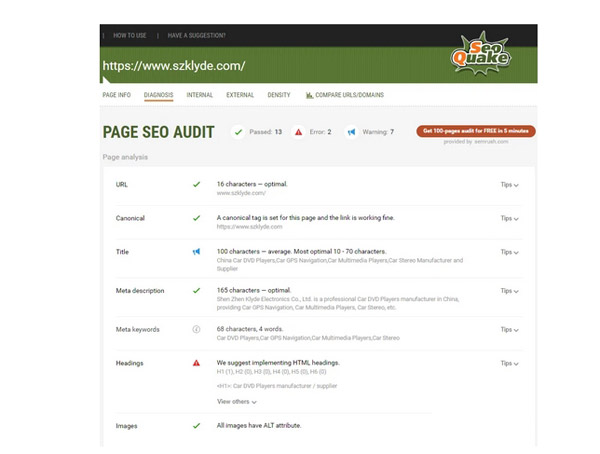Click the URL row green check icon

pyautogui.click(x=196, y=185)
